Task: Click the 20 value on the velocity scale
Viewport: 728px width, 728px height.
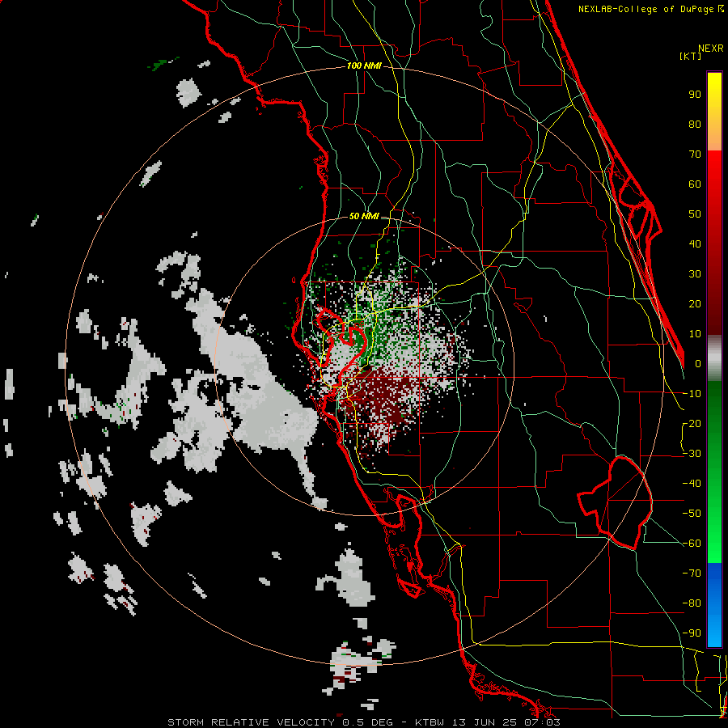Action: tap(695, 303)
